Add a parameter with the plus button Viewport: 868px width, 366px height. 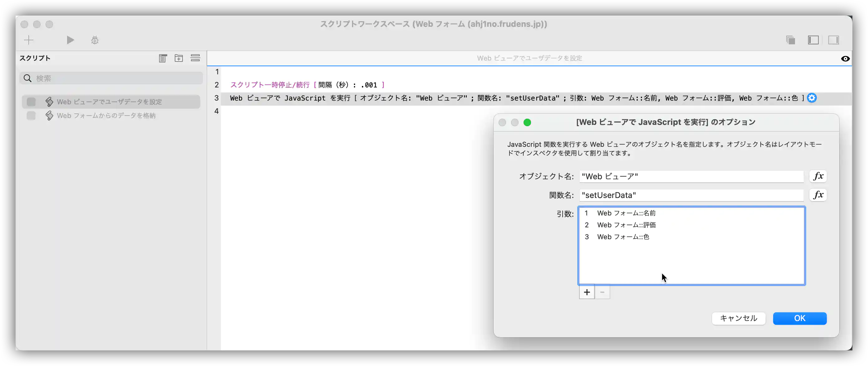587,292
